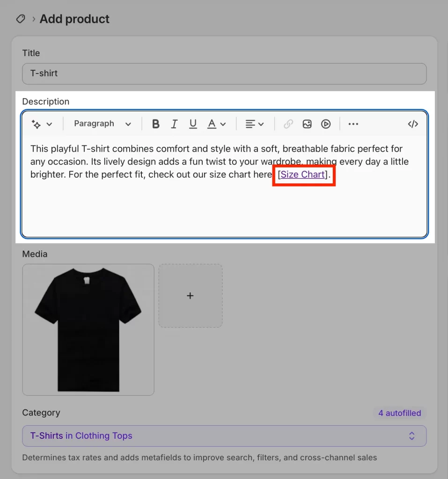Open the AI sparkle generate menu
This screenshot has width=448, height=479.
[42, 124]
